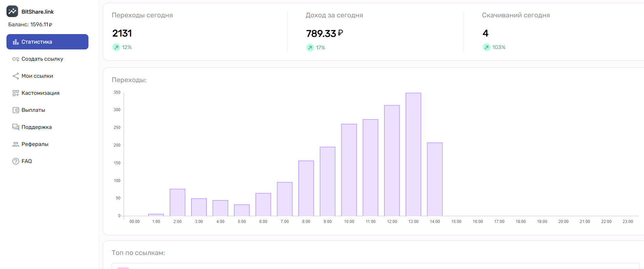Click the green arrow under Скачиваний сегодня
The width and height of the screenshot is (644, 269).
pos(487,47)
